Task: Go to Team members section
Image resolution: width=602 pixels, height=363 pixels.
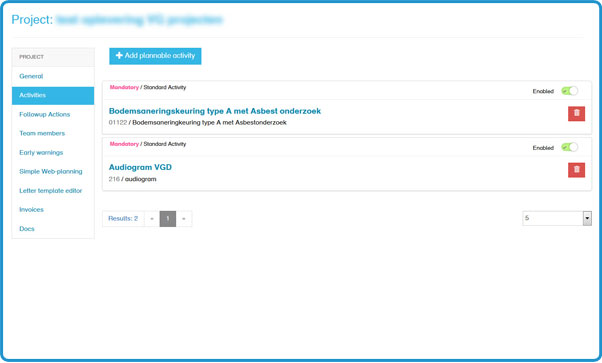Action: 53,133
